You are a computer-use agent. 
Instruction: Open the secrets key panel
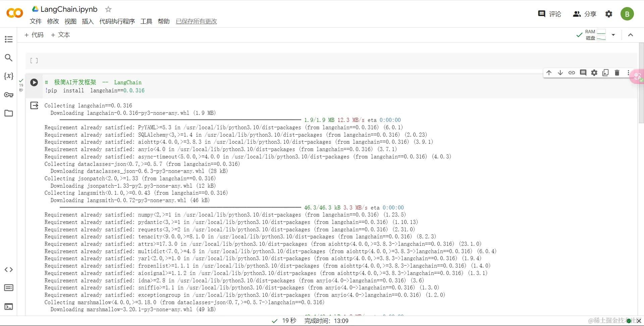click(9, 95)
